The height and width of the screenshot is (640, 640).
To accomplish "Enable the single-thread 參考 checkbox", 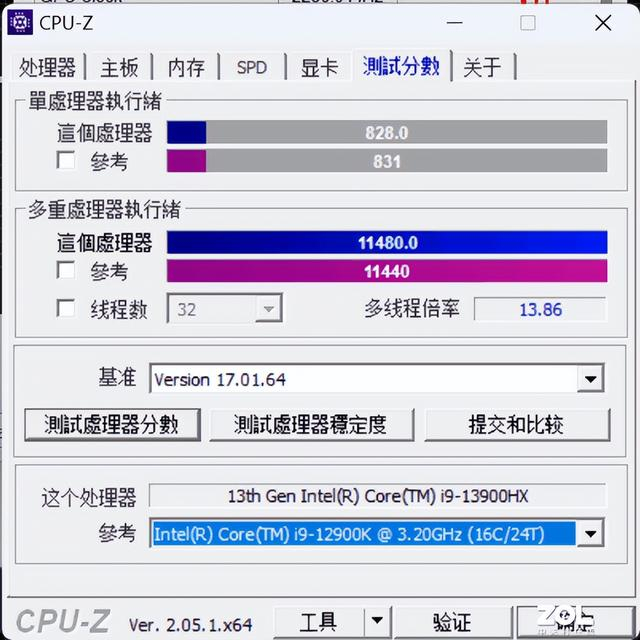I will pos(66,160).
